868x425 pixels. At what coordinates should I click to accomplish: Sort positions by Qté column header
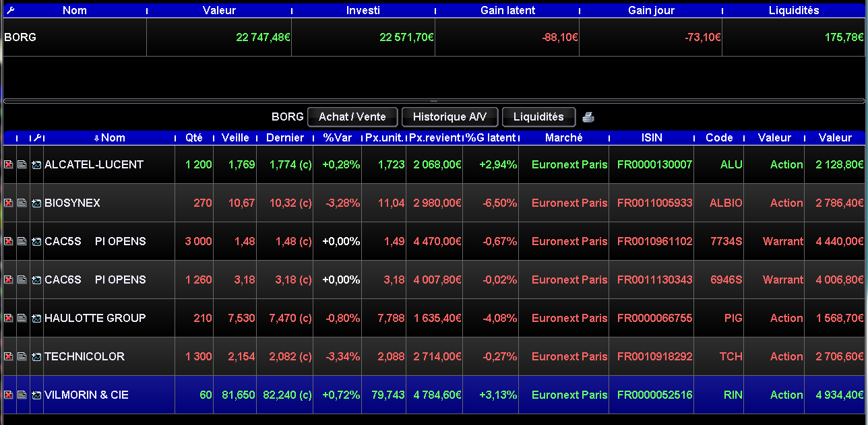[194, 137]
